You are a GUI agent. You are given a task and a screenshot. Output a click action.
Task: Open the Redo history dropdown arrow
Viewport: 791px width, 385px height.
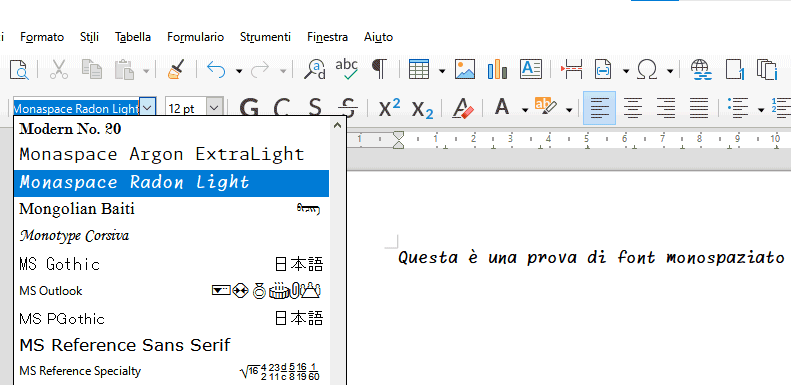click(283, 71)
